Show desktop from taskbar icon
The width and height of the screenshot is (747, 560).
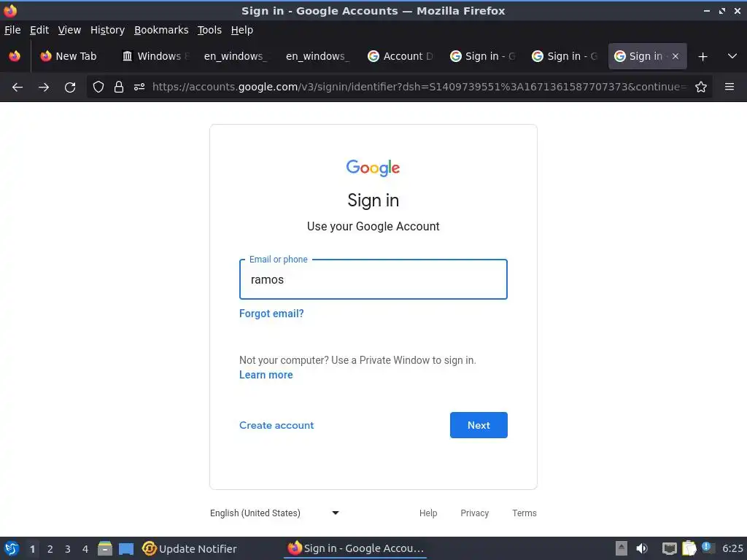tap(126, 548)
